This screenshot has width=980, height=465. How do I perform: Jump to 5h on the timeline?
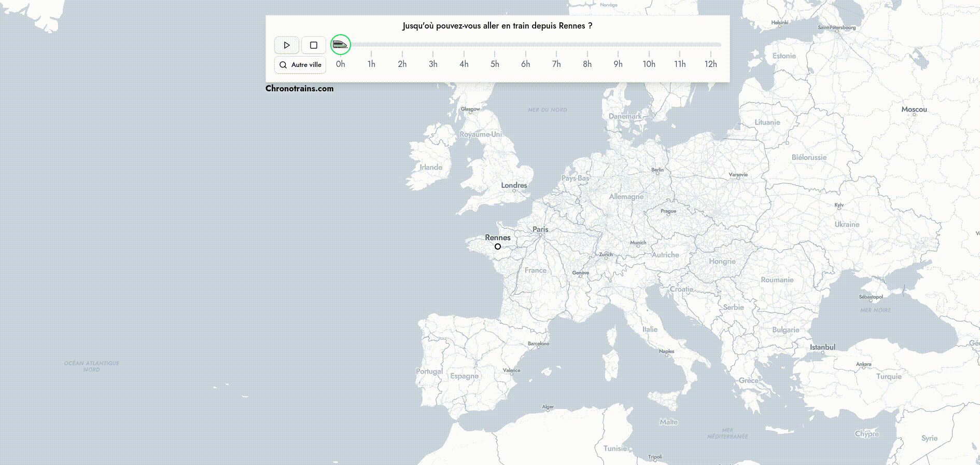click(x=495, y=64)
